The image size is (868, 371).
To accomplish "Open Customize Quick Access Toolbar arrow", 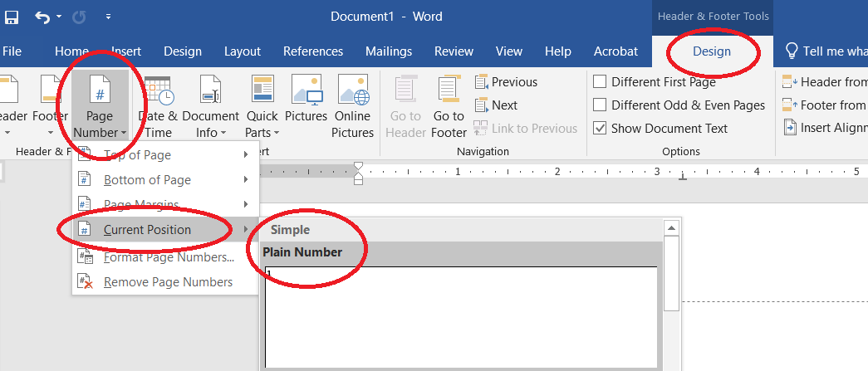I will (x=109, y=17).
